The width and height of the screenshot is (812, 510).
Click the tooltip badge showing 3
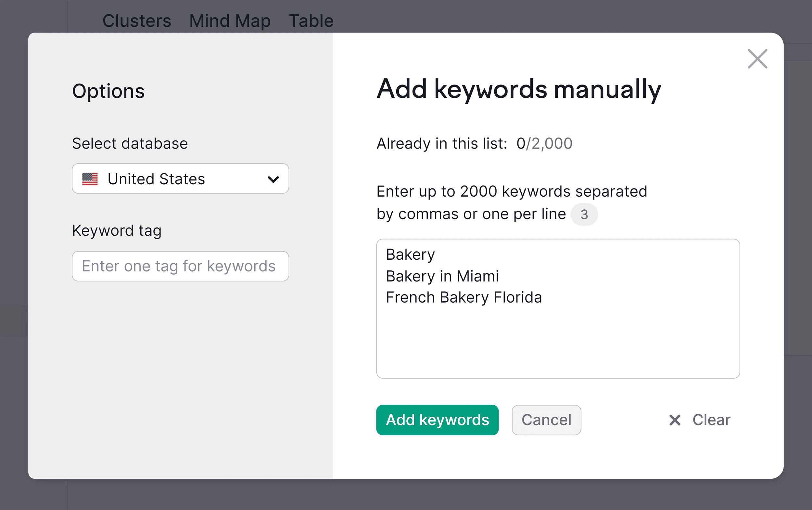pos(585,214)
